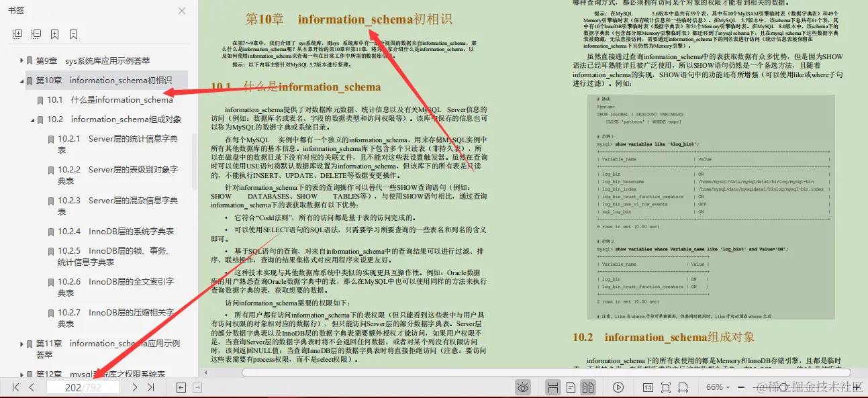This screenshot has height=398, width=868.
Task: Click the code line 'SHOW {GLOBAL | SESSION} VARIABLES'
Action: point(640,114)
